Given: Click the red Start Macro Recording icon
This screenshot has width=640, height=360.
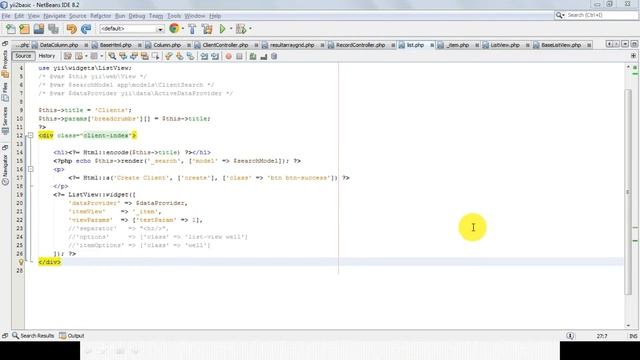Looking at the screenshot, I should click(x=229, y=56).
